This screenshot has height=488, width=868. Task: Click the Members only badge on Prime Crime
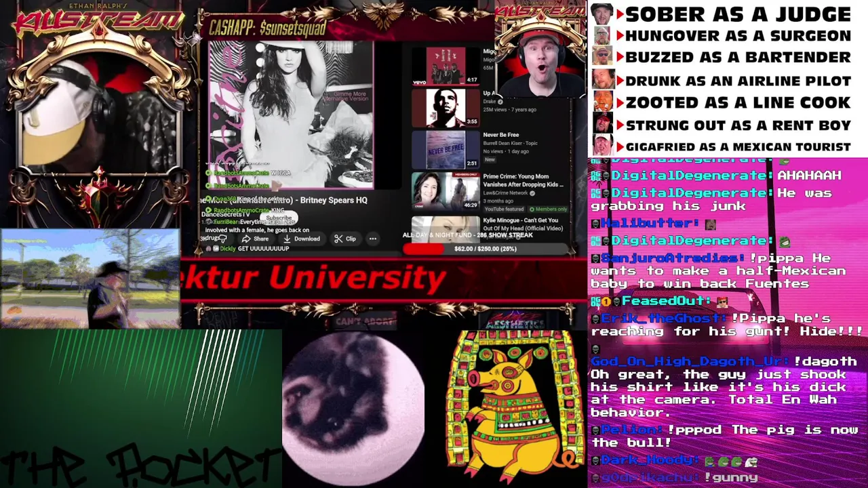tap(547, 209)
